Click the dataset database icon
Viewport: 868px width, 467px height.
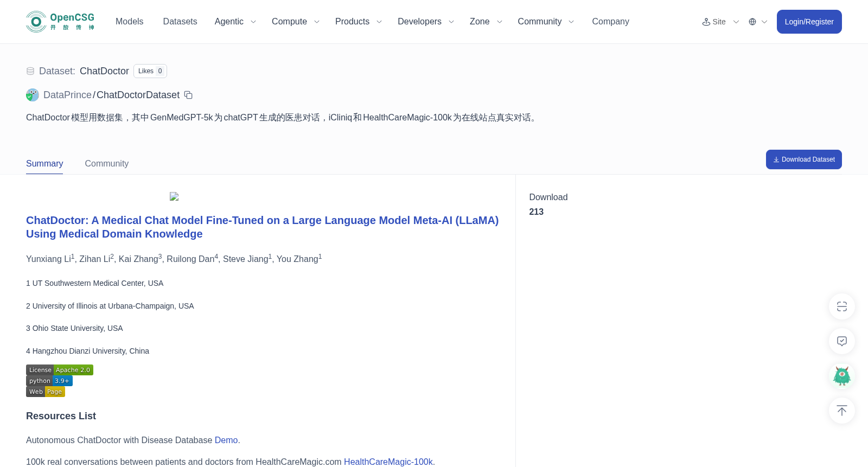30,71
